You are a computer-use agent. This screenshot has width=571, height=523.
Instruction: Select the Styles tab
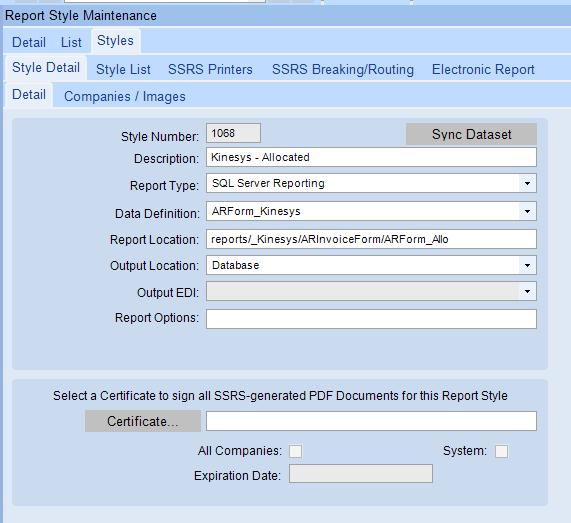pyautogui.click(x=115, y=40)
